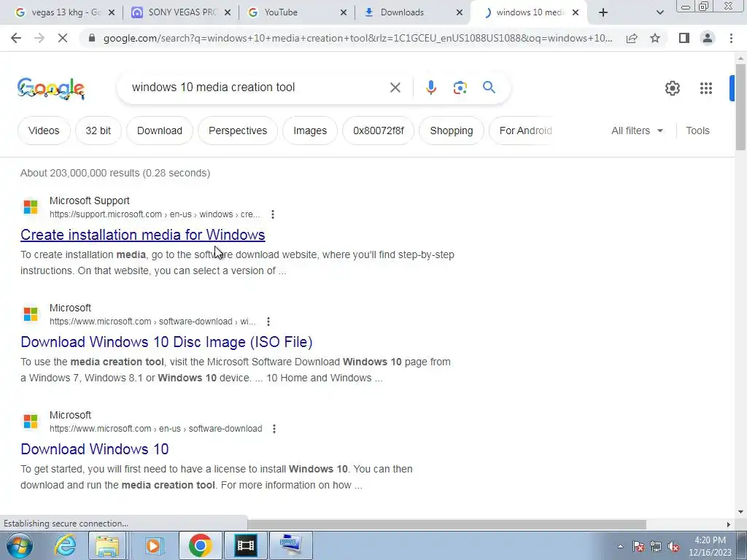This screenshot has width=747, height=560.
Task: Open options for Microsoft Support result
Action: tap(273, 214)
